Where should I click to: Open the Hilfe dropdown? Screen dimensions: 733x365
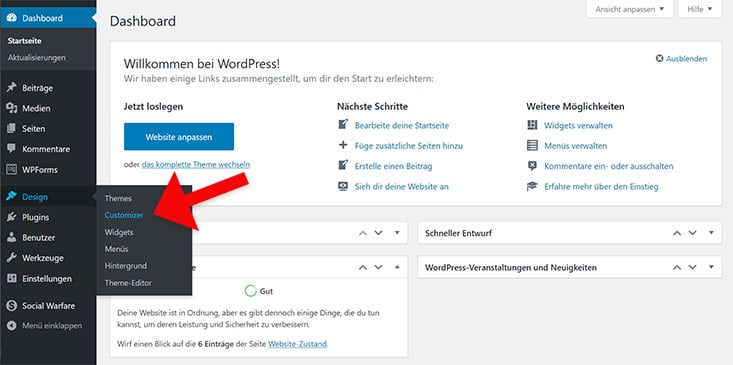tap(700, 9)
